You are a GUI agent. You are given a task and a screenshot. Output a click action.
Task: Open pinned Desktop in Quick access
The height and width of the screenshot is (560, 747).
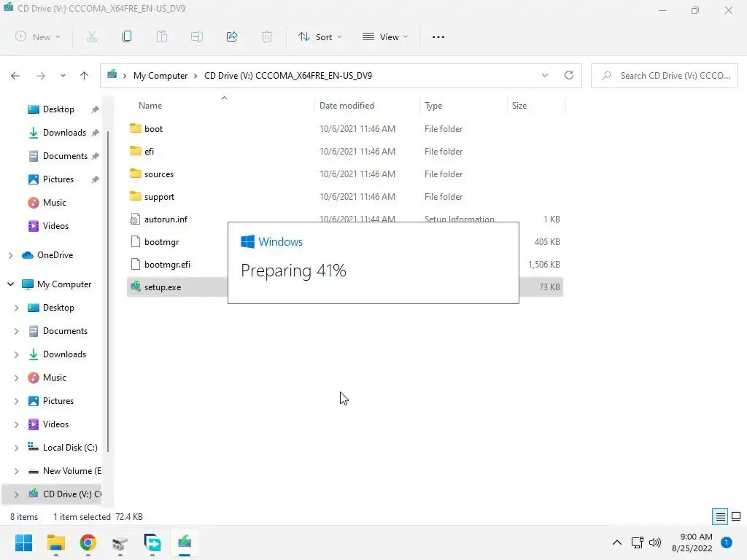coord(58,109)
